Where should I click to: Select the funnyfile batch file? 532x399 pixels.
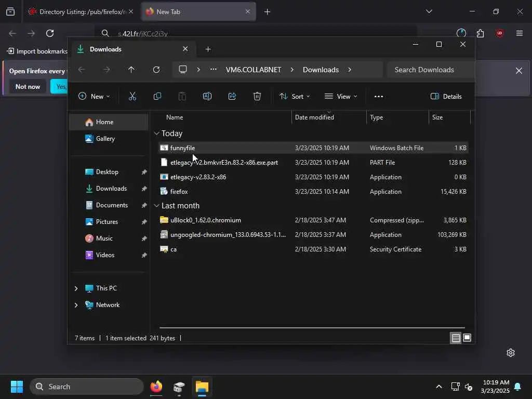point(313,148)
